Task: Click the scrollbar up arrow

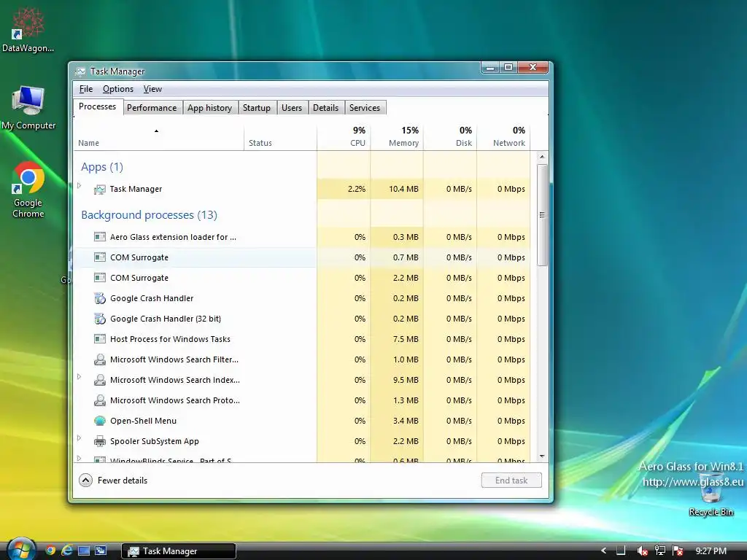Action: pos(542,157)
